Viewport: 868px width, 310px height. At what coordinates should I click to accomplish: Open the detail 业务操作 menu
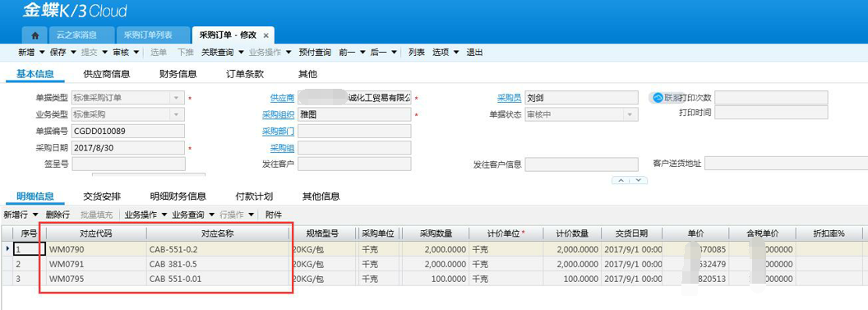pyautogui.click(x=141, y=215)
